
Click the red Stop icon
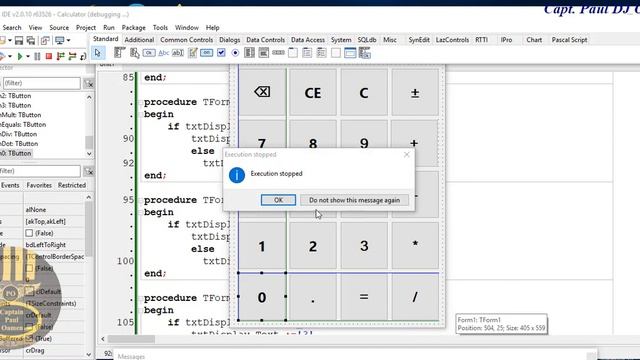(49, 56)
